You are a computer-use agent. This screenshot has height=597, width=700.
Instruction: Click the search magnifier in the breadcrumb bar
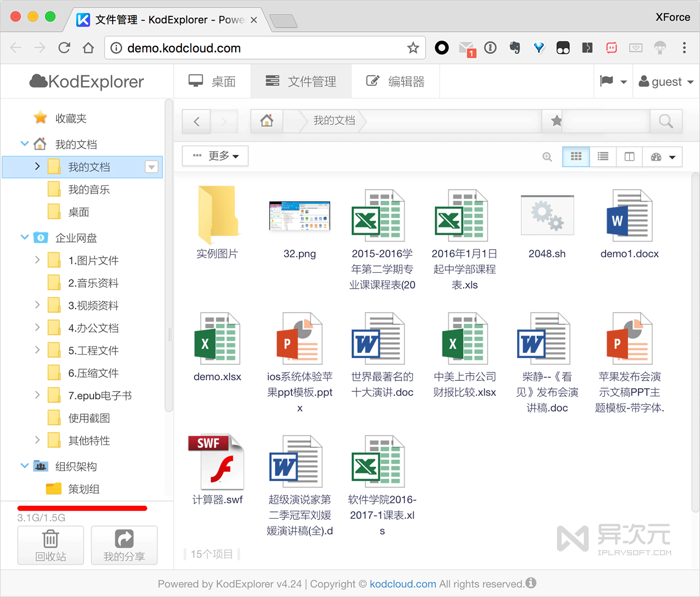tap(666, 121)
